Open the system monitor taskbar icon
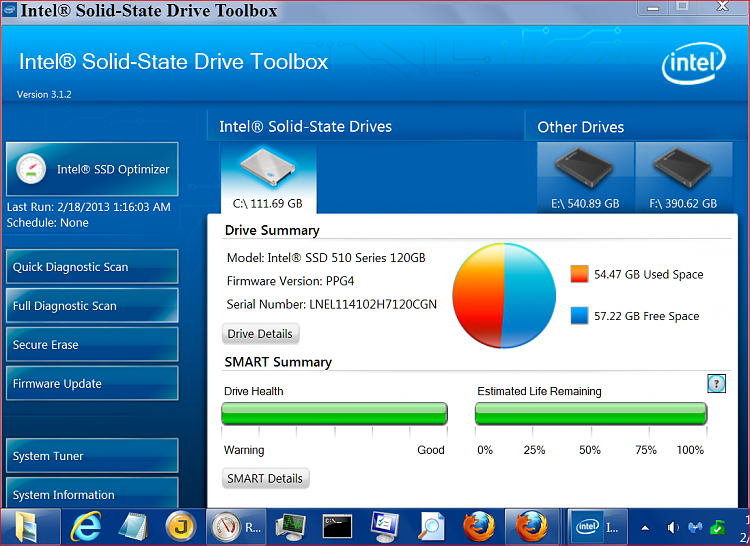750x546 pixels. click(290, 527)
